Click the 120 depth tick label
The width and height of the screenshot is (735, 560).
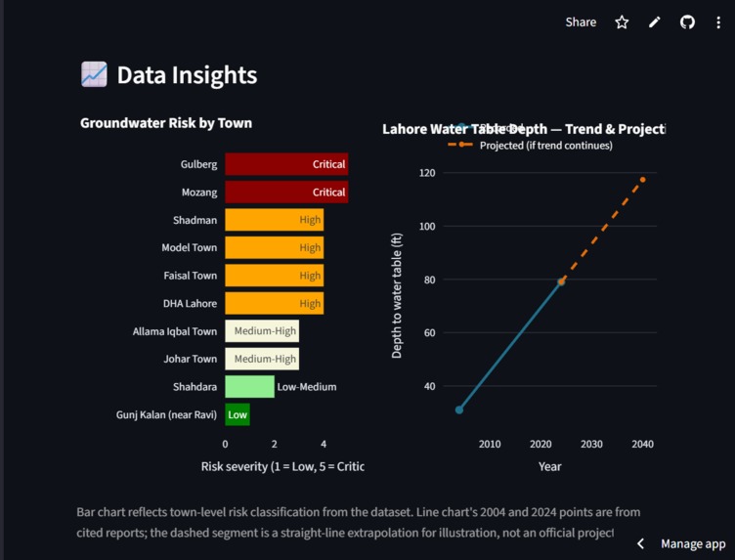(427, 173)
